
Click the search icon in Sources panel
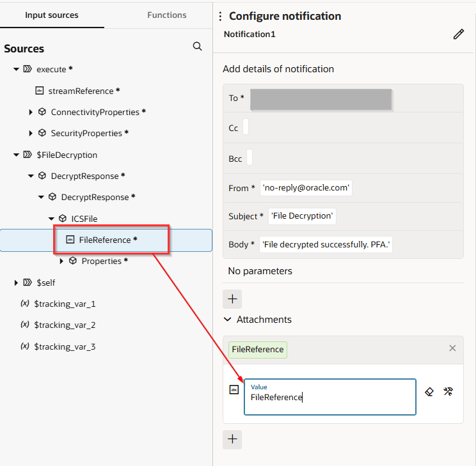[198, 47]
